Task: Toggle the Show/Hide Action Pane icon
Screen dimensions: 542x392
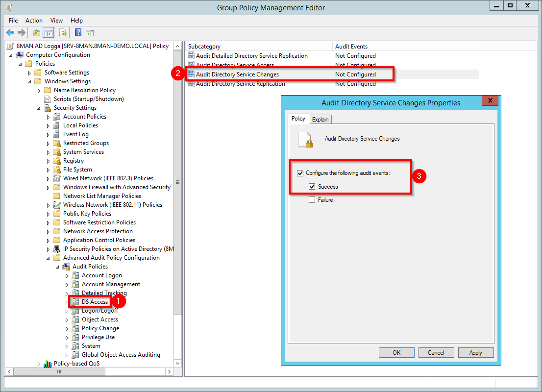Action: [90, 33]
